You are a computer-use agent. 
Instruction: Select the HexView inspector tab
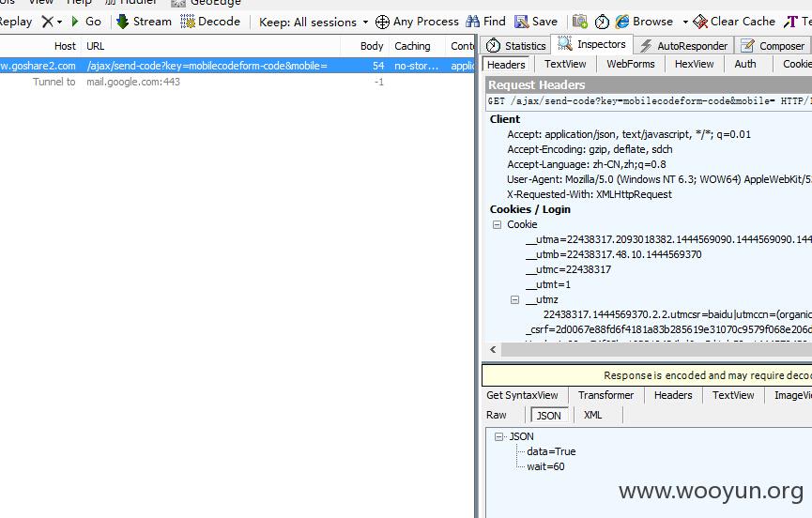point(694,64)
